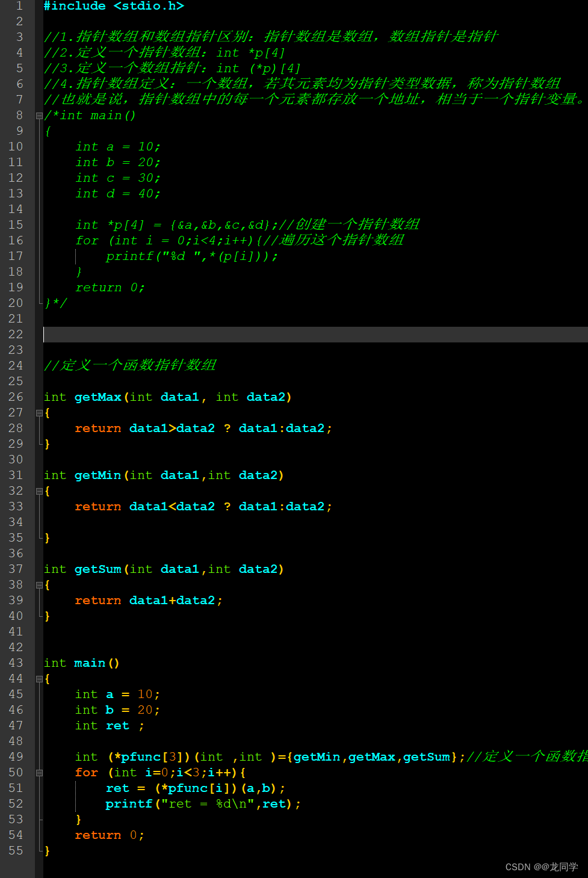Collapse the main function fold at line 44
Viewport: 588px width, 878px height.
(x=39, y=679)
